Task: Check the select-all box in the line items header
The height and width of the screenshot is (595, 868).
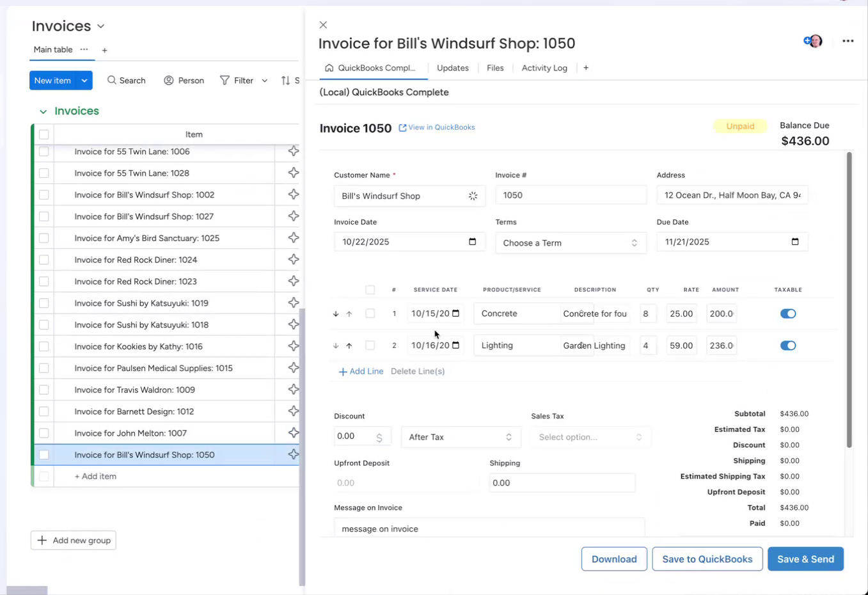Action: pos(370,290)
